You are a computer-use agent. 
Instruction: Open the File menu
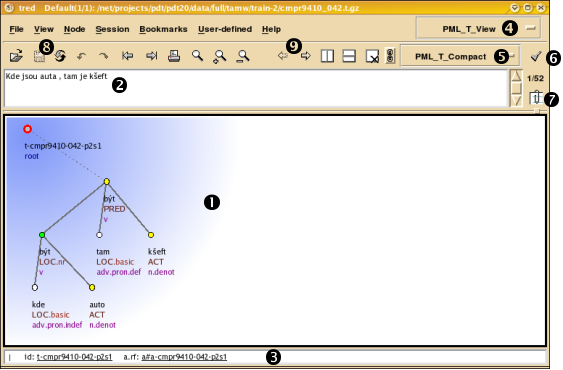click(x=17, y=29)
